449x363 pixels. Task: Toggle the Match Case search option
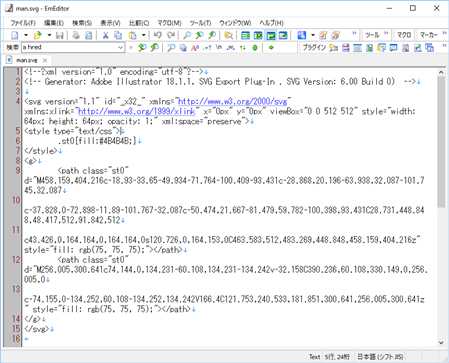click(x=195, y=48)
